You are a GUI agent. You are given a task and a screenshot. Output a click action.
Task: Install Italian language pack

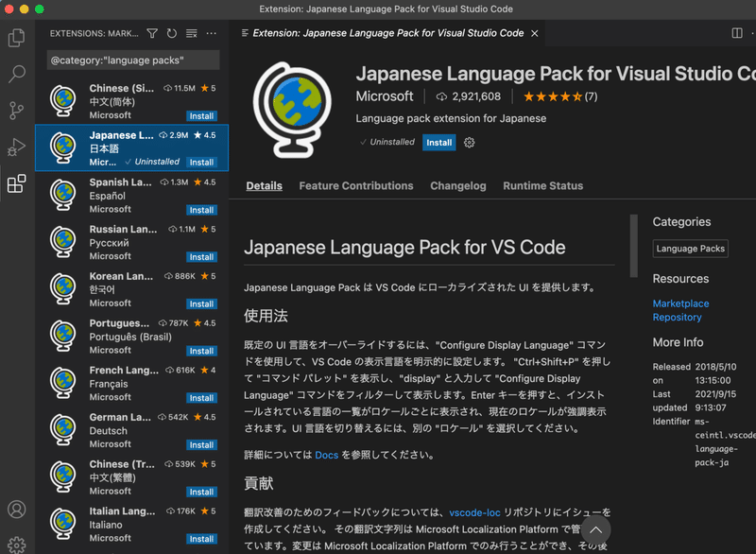(201, 539)
